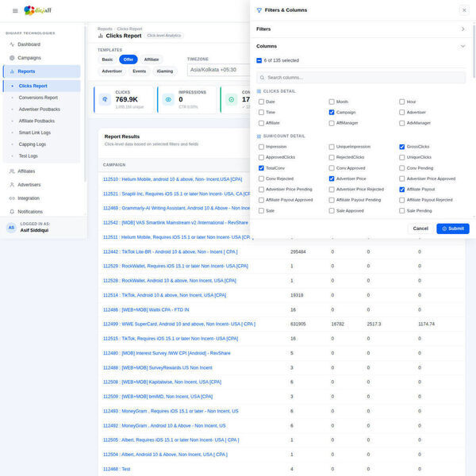
Task: Check the Sale Approved checkbox
Action: coord(332,211)
